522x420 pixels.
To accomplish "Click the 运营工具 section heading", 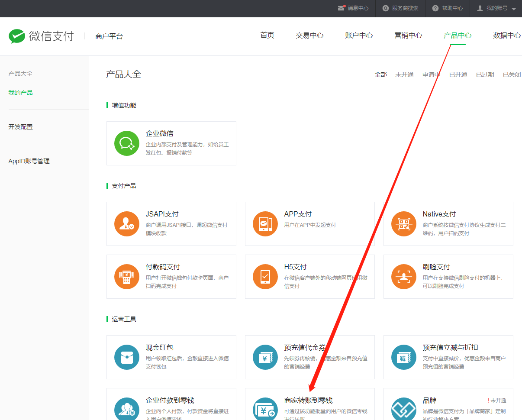I will (x=124, y=319).
